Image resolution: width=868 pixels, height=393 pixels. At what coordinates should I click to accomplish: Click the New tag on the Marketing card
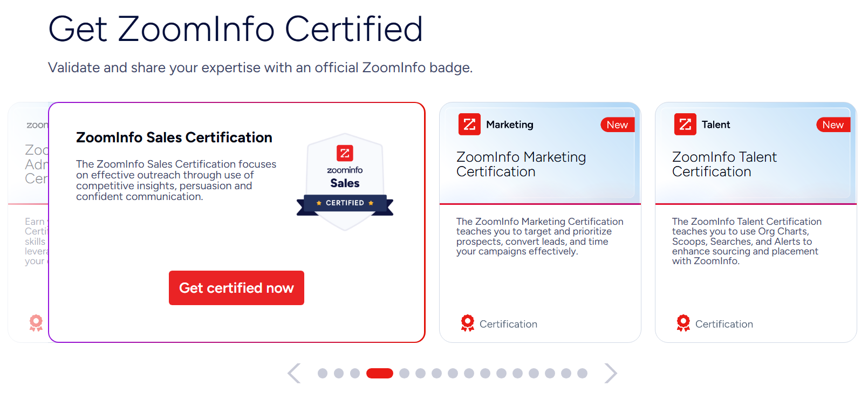618,125
